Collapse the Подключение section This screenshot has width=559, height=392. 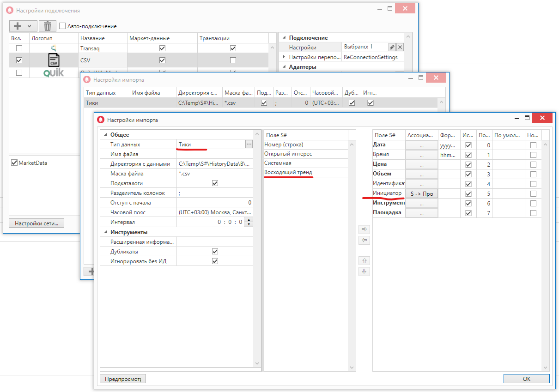tap(284, 38)
